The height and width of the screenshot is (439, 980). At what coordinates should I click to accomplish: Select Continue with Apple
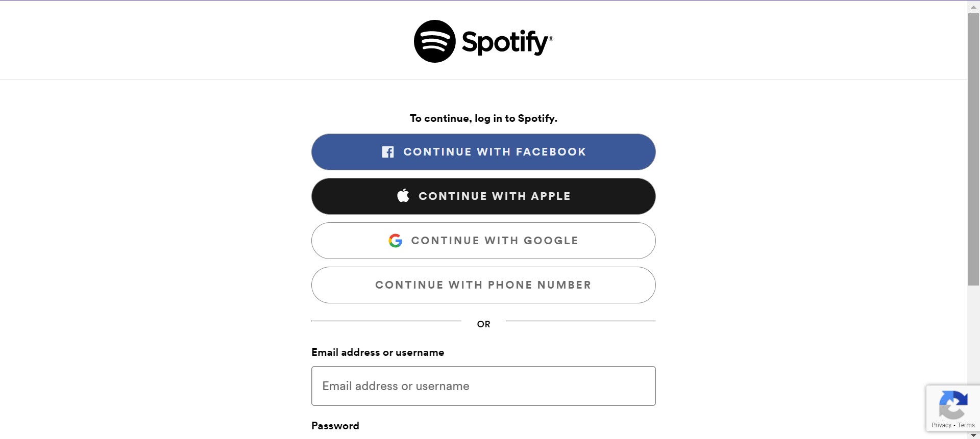tap(483, 196)
